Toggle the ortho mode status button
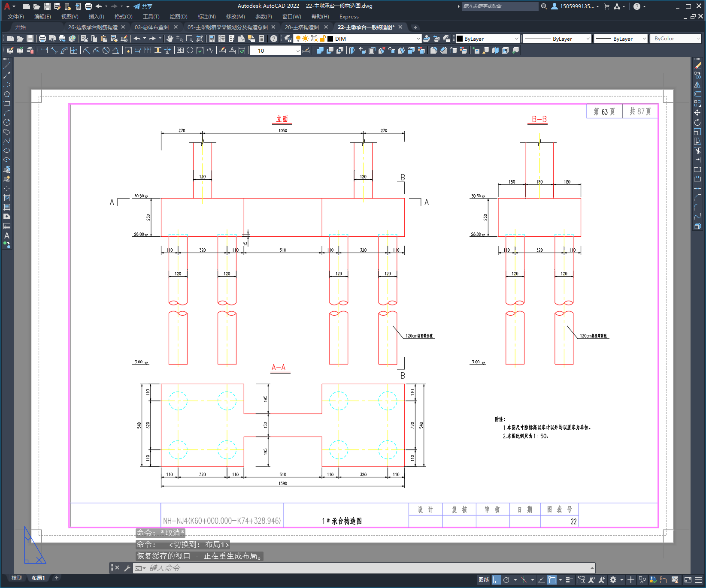This screenshot has width=706, height=588. click(497, 580)
